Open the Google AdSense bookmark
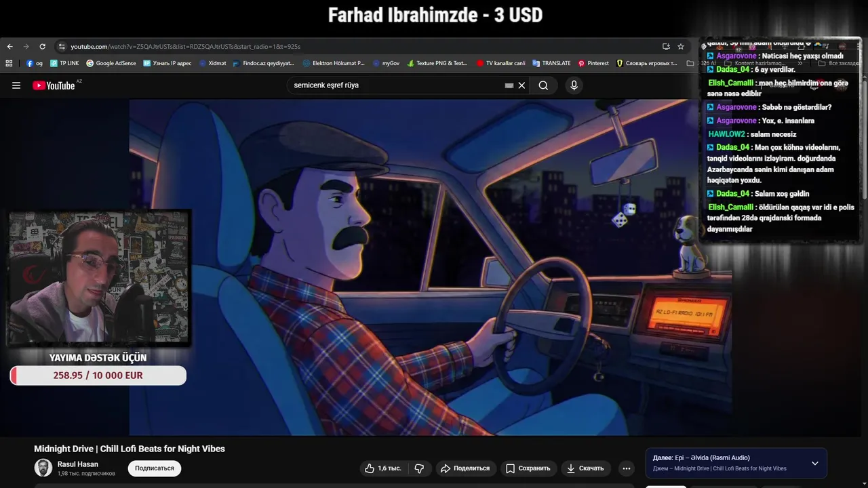The height and width of the screenshot is (488, 868). [x=111, y=63]
